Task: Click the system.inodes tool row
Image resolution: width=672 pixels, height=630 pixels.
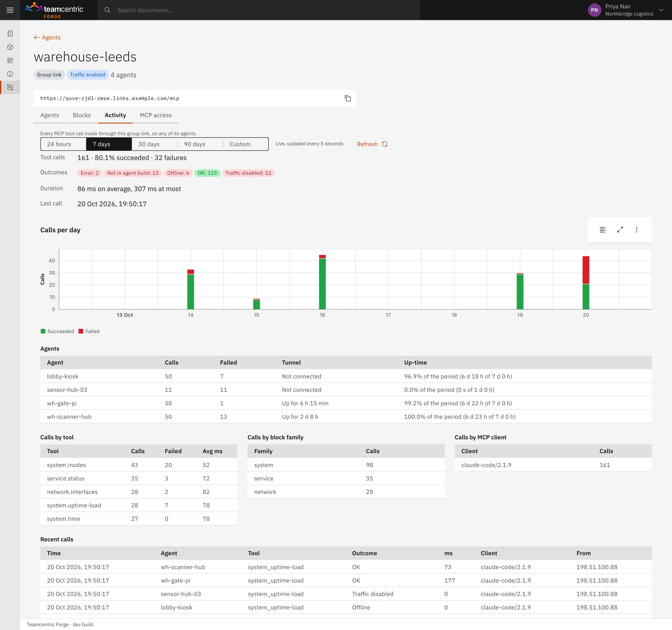Action: [139, 465]
